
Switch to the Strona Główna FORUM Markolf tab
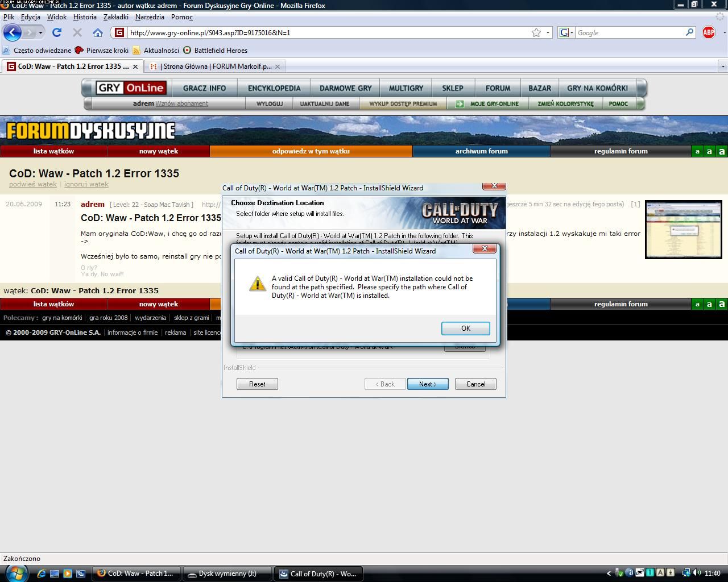click(213, 66)
